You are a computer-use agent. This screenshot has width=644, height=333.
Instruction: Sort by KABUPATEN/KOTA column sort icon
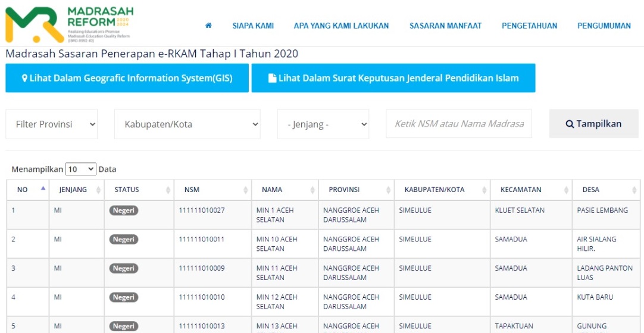484,190
